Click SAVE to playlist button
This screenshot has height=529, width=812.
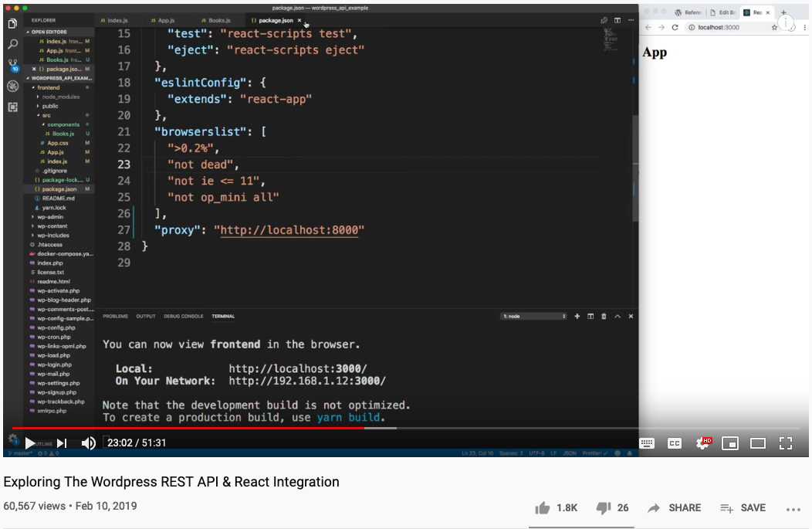pos(743,507)
